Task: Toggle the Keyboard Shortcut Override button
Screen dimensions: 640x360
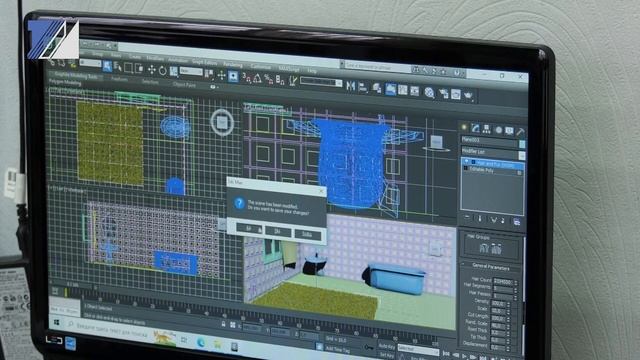Action: (x=233, y=76)
